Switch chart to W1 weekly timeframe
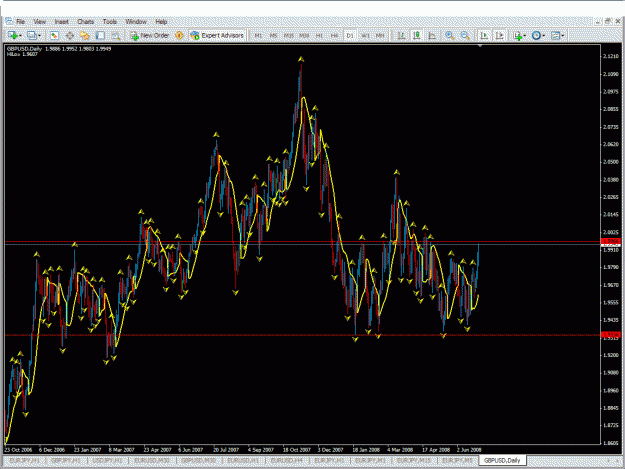This screenshot has width=625, height=469. click(365, 36)
